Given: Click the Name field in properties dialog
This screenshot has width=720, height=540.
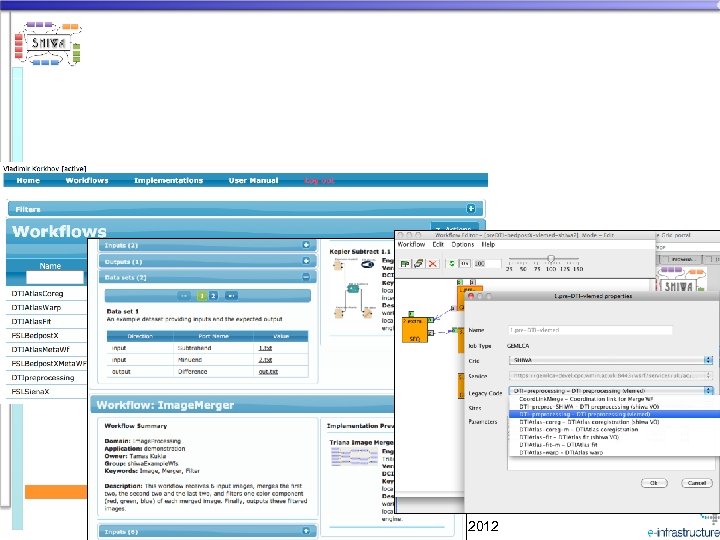Looking at the screenshot, I should [590, 330].
